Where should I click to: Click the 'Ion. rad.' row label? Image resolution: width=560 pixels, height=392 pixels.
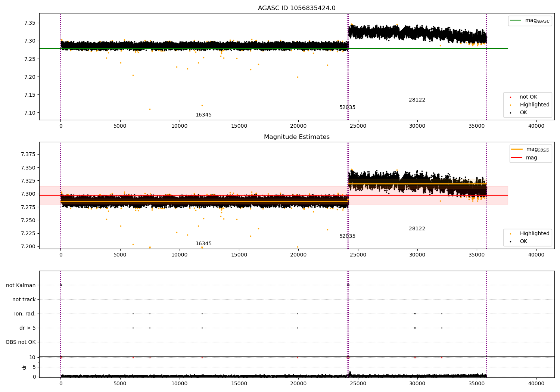25,314
